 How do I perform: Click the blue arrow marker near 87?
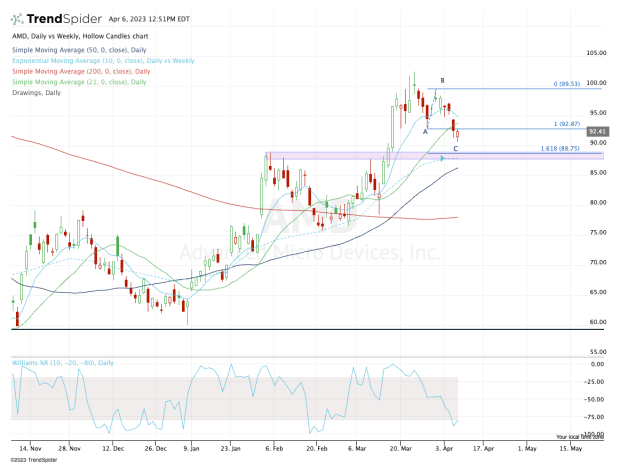coord(442,158)
